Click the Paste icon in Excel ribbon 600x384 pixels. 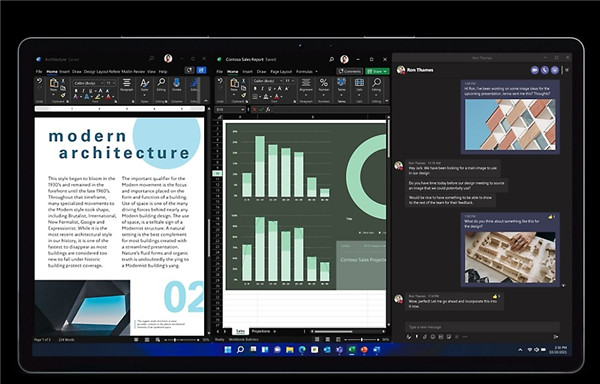pyautogui.click(x=234, y=83)
